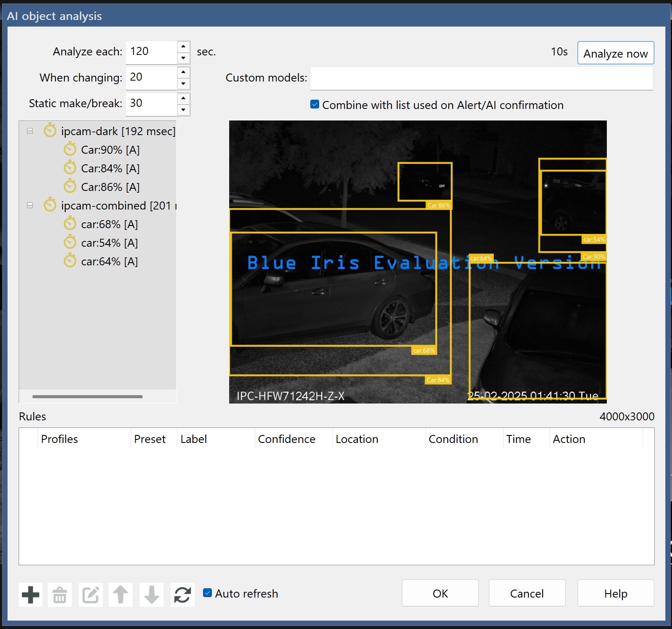
Task: Click stopwatch icon beside car:68%
Action: click(x=70, y=224)
